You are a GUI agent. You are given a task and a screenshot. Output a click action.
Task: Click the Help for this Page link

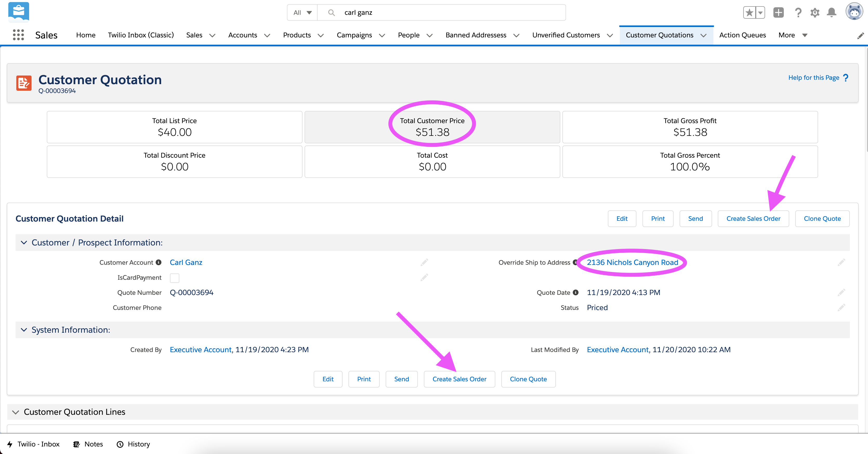click(813, 78)
